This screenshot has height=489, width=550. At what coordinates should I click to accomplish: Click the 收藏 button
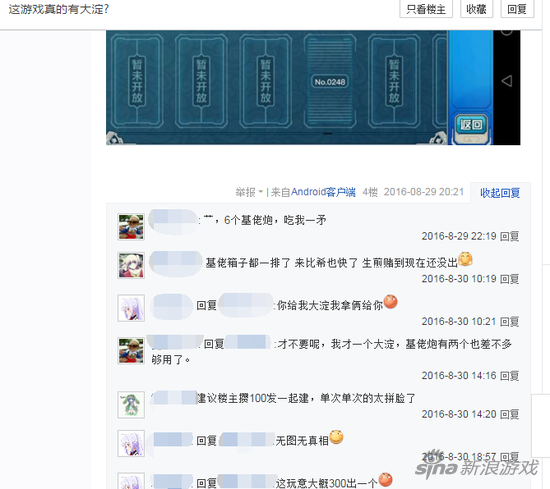(476, 9)
